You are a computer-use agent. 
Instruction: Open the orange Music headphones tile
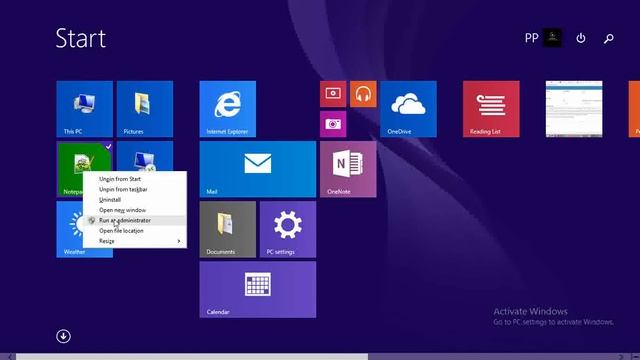pos(363,94)
